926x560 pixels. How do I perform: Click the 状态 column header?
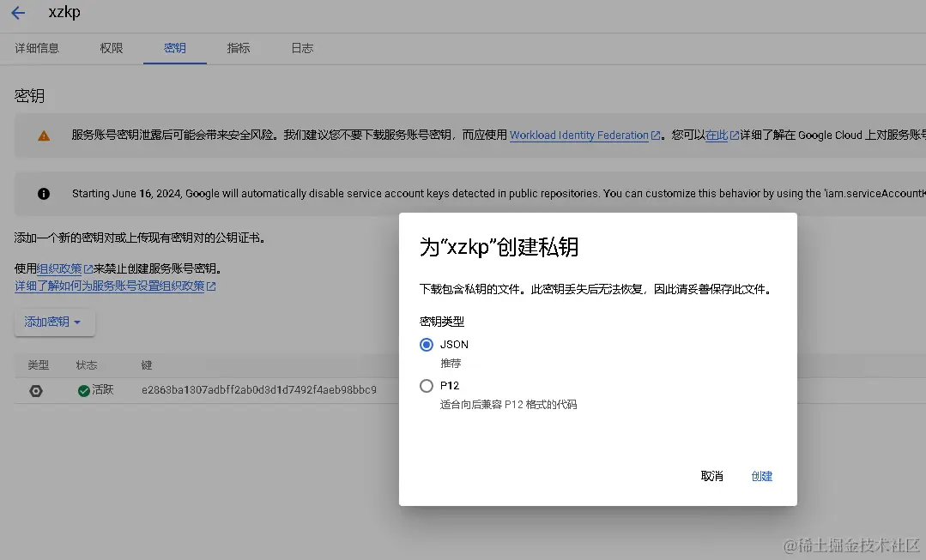[x=87, y=365]
